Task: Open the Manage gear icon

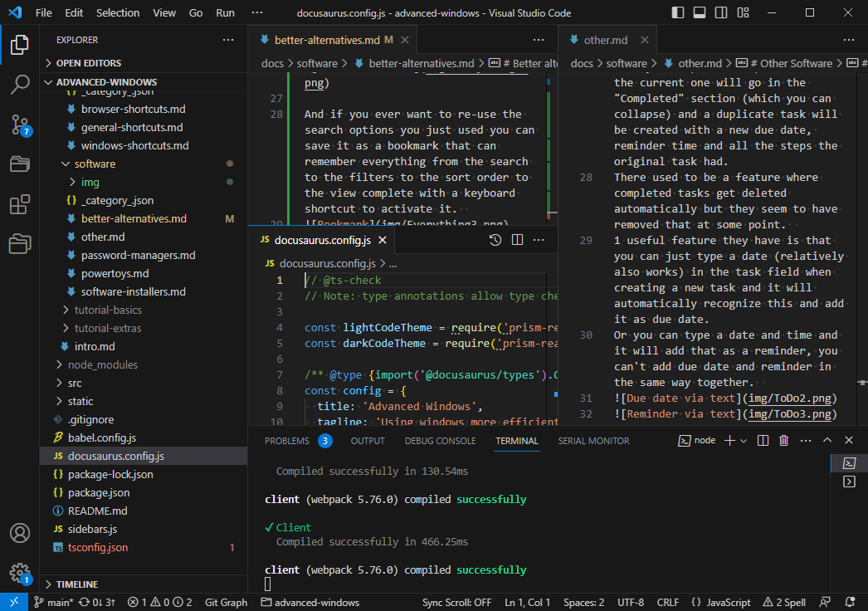Action: coord(19,573)
